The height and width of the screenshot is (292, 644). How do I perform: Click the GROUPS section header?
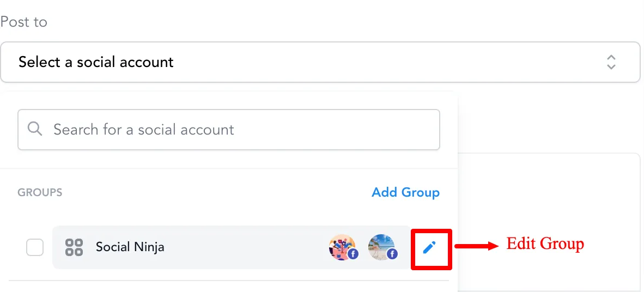[x=40, y=193]
